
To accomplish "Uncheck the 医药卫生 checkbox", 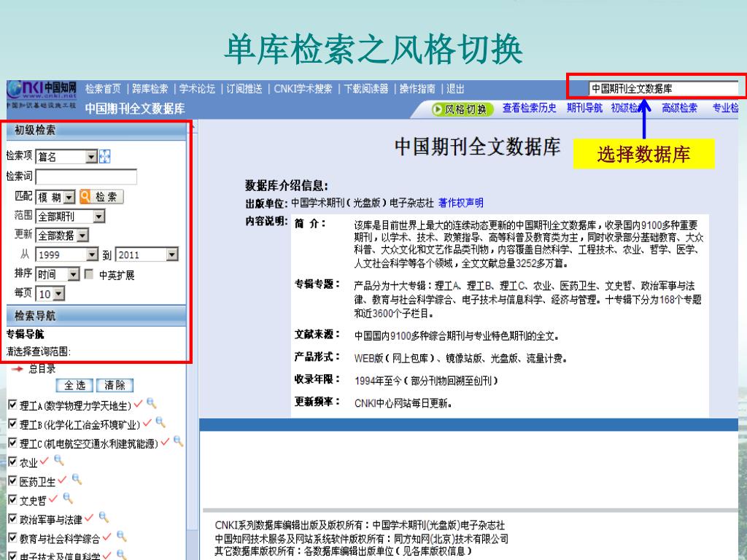I will pyautogui.click(x=13, y=481).
